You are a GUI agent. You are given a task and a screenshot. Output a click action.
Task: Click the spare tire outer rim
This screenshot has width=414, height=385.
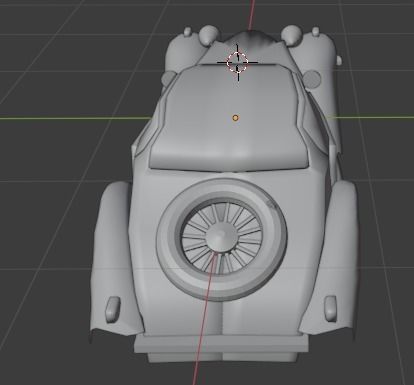pos(221,240)
